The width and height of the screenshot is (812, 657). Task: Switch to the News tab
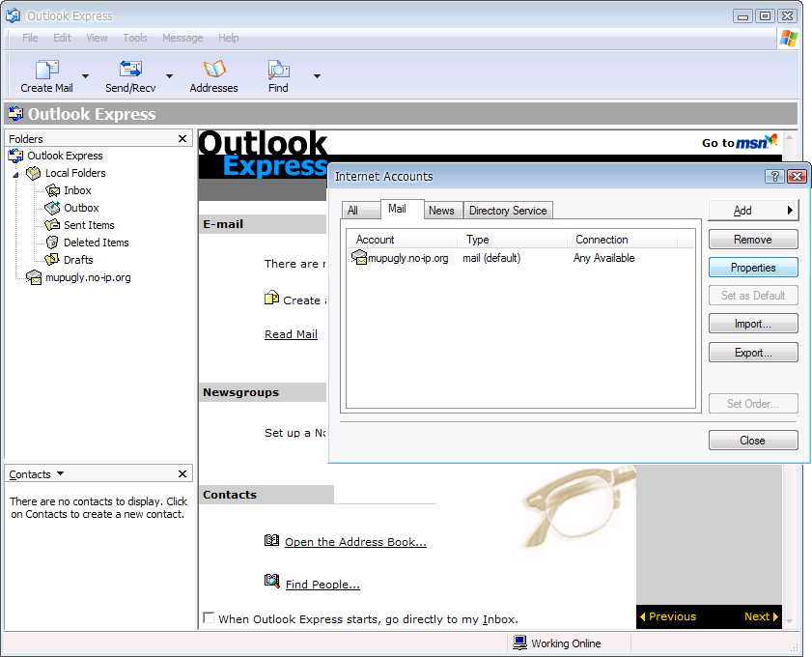click(441, 211)
